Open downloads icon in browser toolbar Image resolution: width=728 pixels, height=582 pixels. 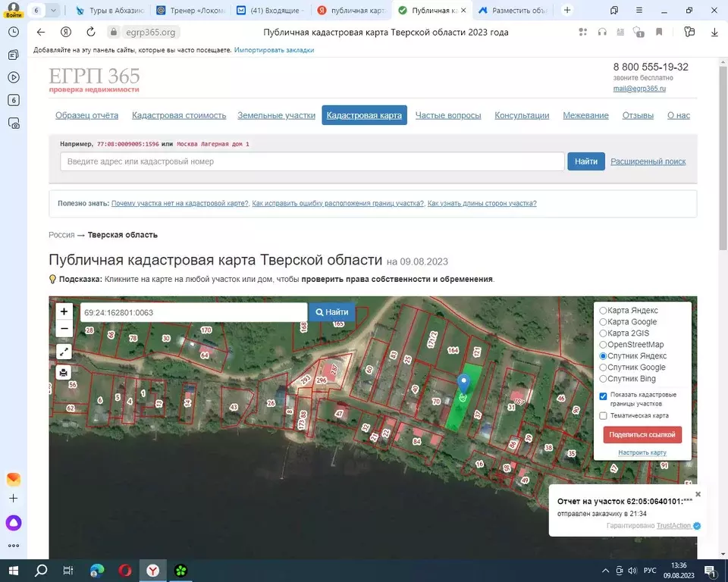pos(714,32)
